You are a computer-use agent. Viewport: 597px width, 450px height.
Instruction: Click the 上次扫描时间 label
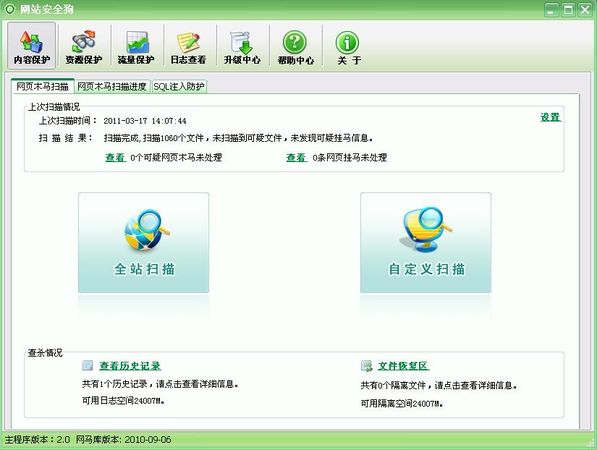[68, 121]
